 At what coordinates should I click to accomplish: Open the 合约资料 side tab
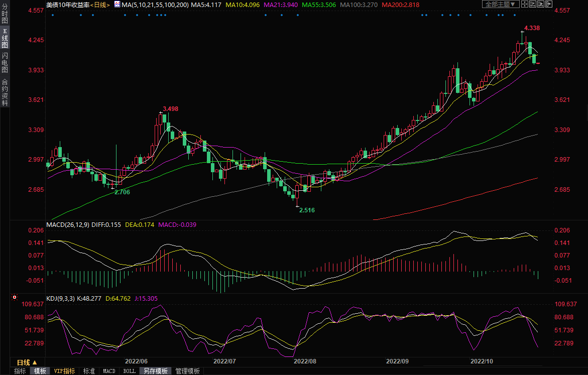pyautogui.click(x=5, y=92)
